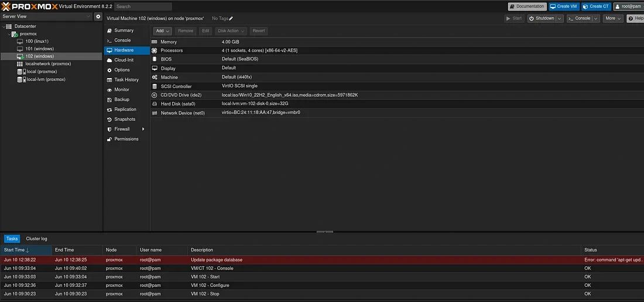Open the Server View dropdown

[46, 17]
